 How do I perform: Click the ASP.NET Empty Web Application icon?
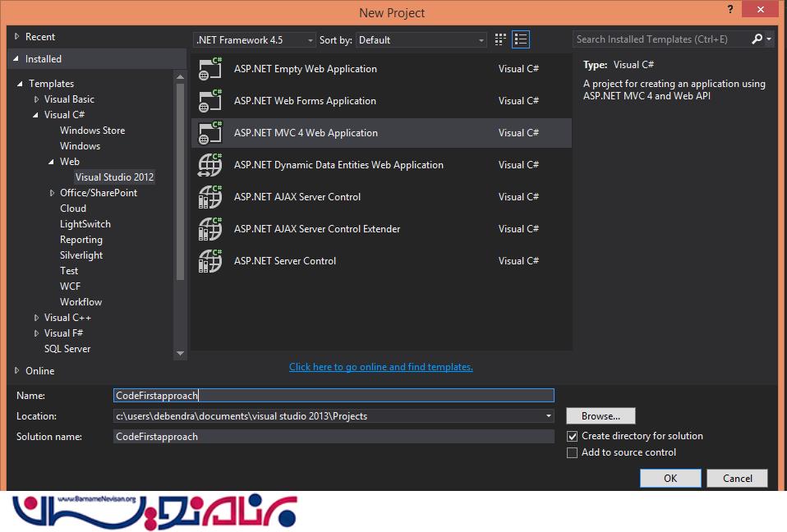click(210, 69)
